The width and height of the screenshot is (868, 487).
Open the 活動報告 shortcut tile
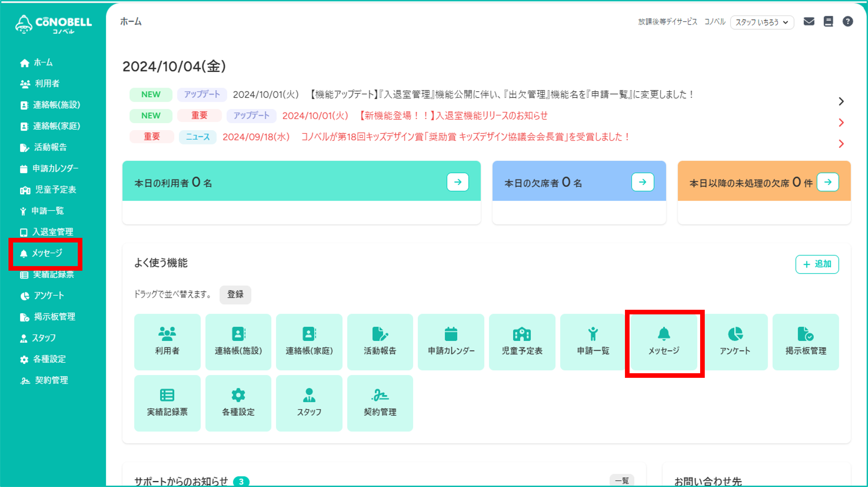380,342
